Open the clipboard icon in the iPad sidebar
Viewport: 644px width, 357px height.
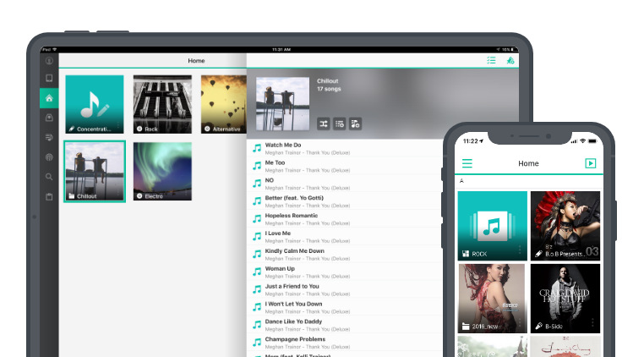[x=49, y=196]
